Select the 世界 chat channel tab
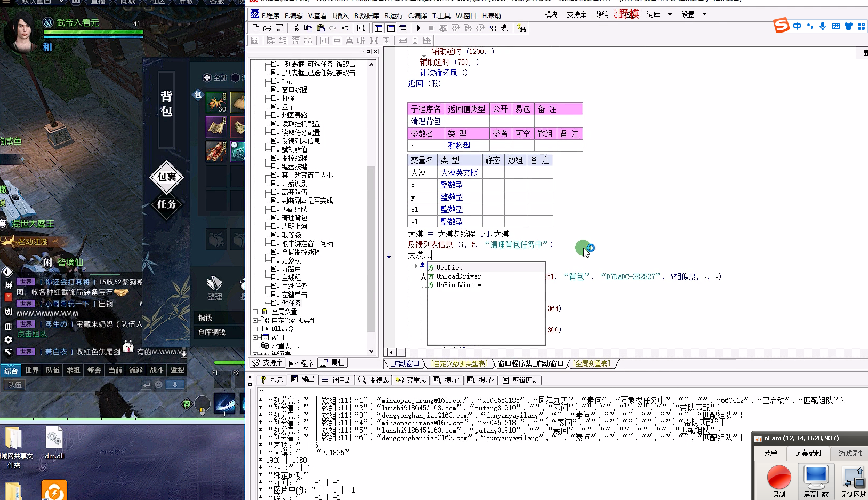 click(x=32, y=370)
